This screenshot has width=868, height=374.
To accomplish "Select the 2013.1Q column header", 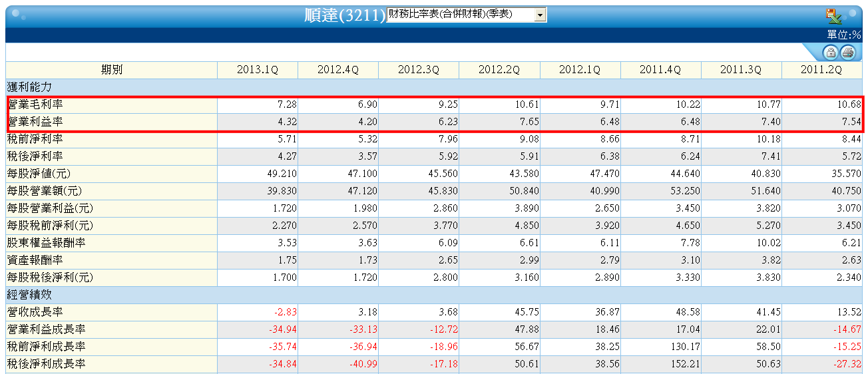I will point(258,70).
